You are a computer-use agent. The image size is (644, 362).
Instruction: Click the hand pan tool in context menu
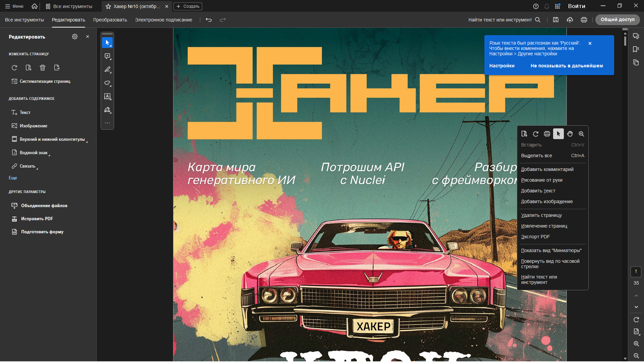point(570,134)
